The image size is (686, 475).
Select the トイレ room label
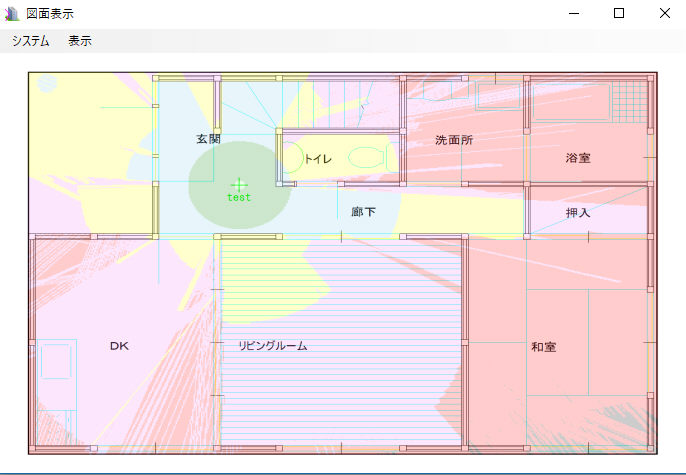[318, 159]
